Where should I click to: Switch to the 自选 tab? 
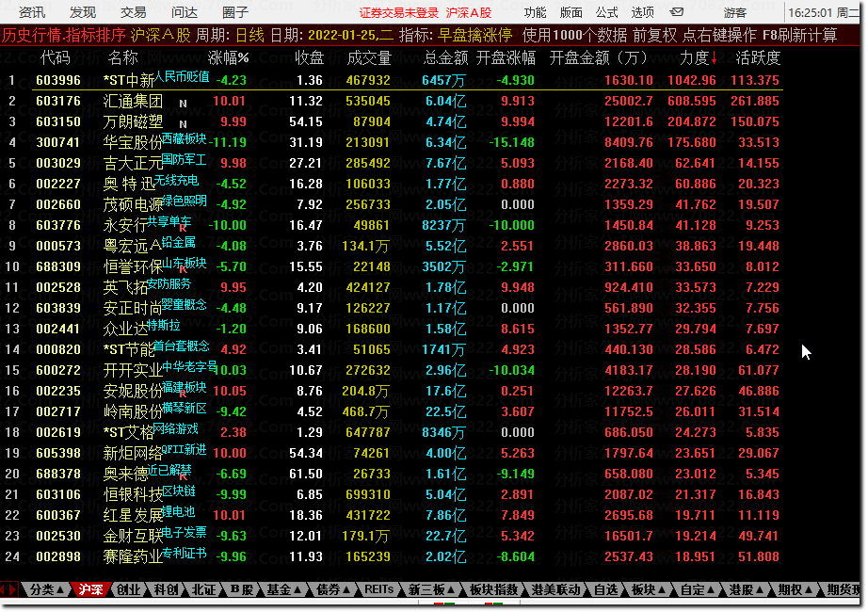pyautogui.click(x=605, y=589)
